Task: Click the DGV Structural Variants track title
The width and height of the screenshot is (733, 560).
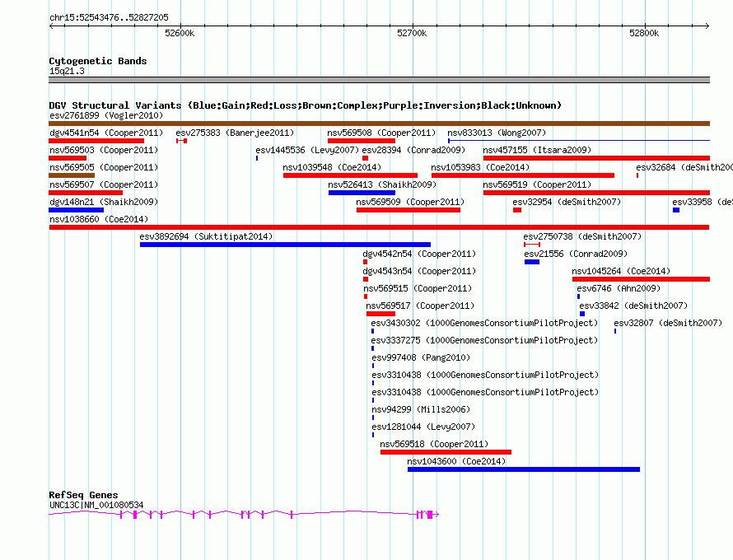Action: (x=305, y=105)
